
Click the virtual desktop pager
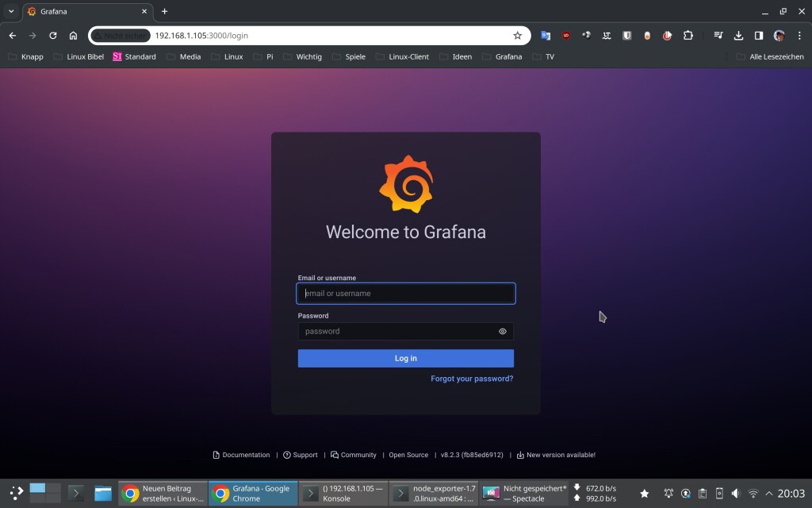click(45, 493)
